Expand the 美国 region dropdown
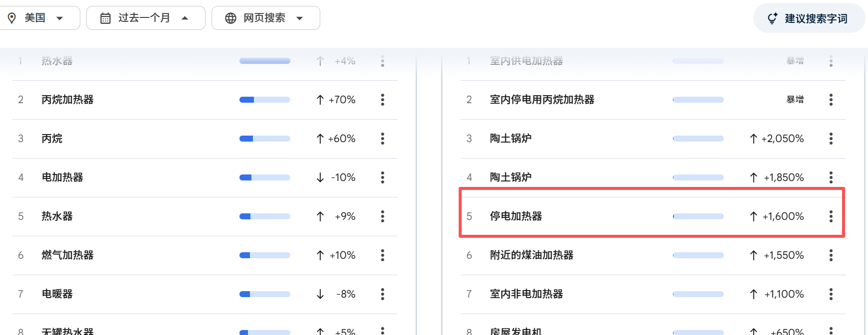 click(59, 18)
